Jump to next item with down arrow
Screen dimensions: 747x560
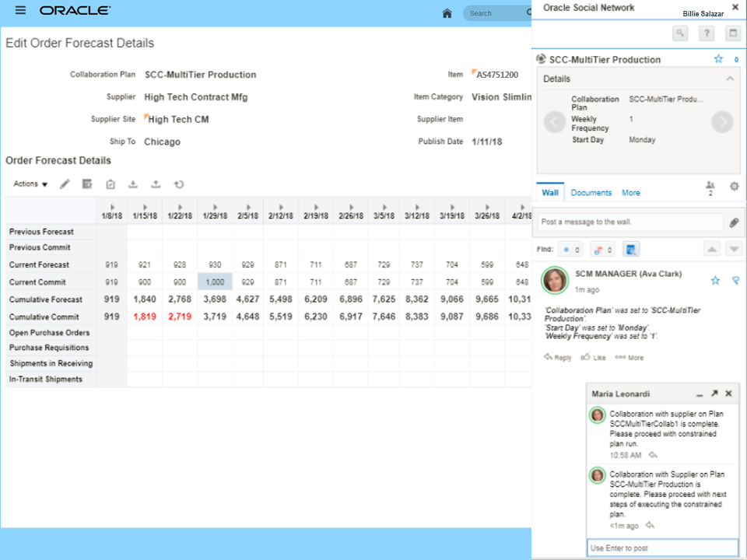734,249
